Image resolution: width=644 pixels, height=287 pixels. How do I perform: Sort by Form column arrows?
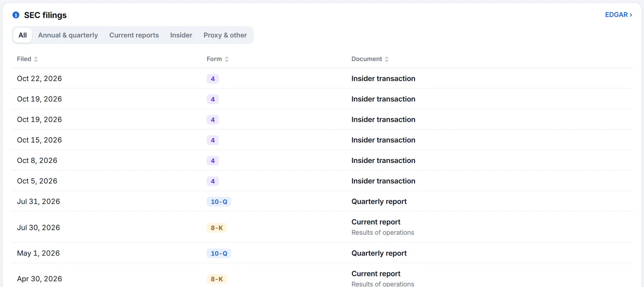coord(226,59)
